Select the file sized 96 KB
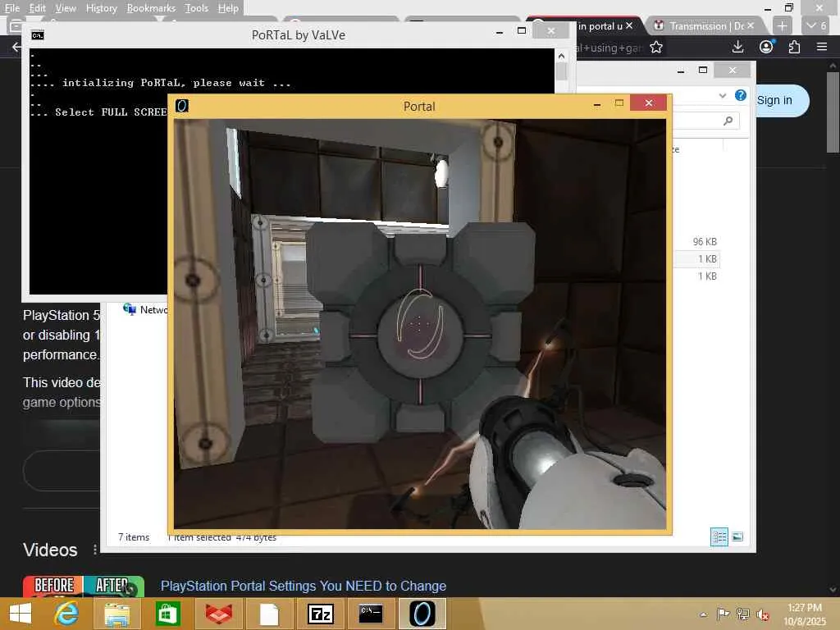The width and height of the screenshot is (840, 630). (705, 242)
